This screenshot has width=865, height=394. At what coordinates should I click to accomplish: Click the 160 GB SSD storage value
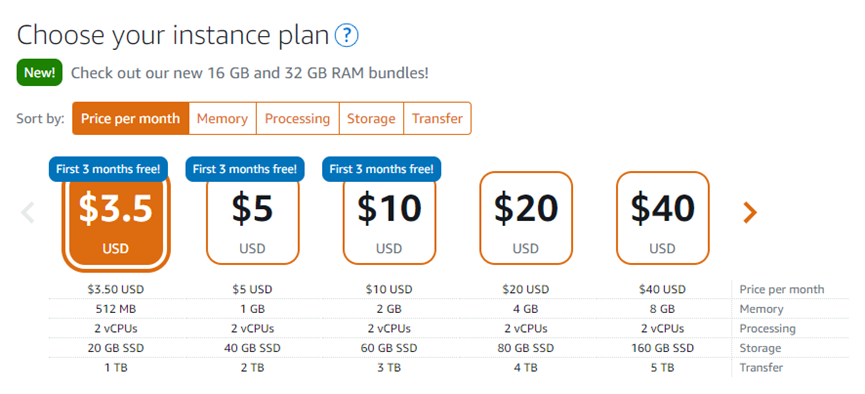click(662, 348)
